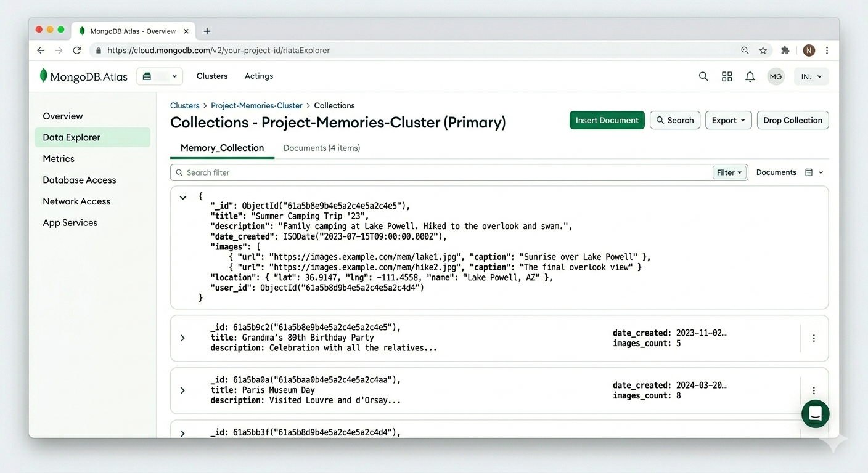The height and width of the screenshot is (473, 868).
Task: Open the list view options icon dropdown
Action: pyautogui.click(x=814, y=172)
